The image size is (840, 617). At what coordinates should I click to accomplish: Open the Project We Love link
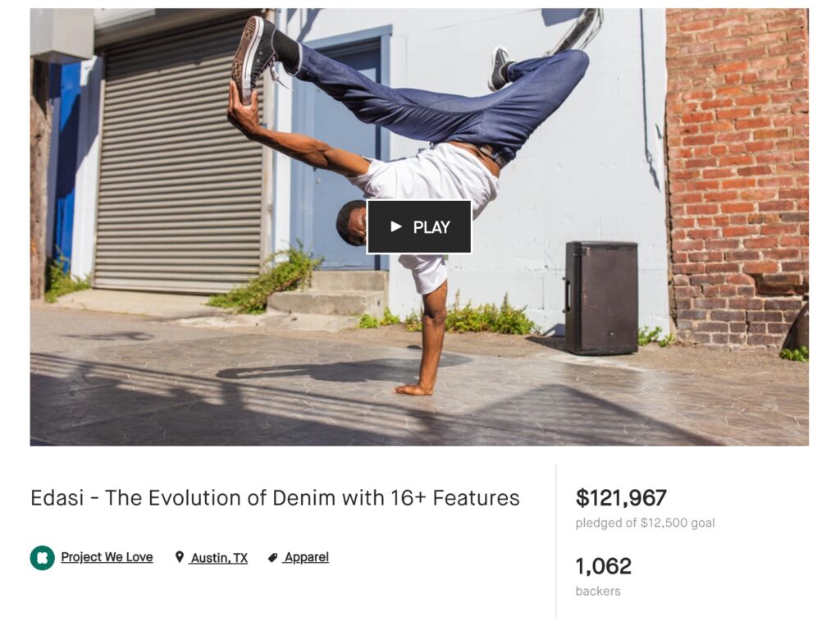pyautogui.click(x=107, y=557)
